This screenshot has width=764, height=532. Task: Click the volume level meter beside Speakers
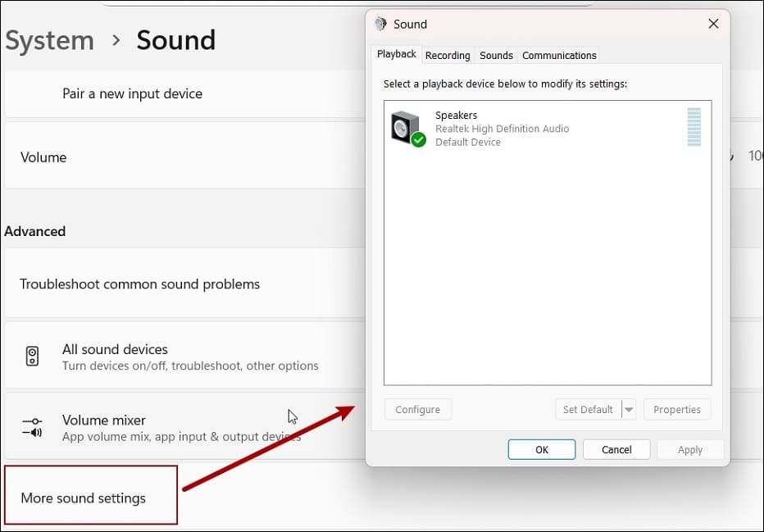(x=694, y=128)
